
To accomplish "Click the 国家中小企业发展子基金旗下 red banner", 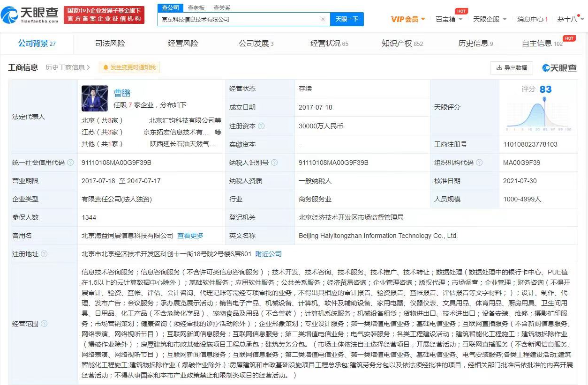I will click(104, 15).
